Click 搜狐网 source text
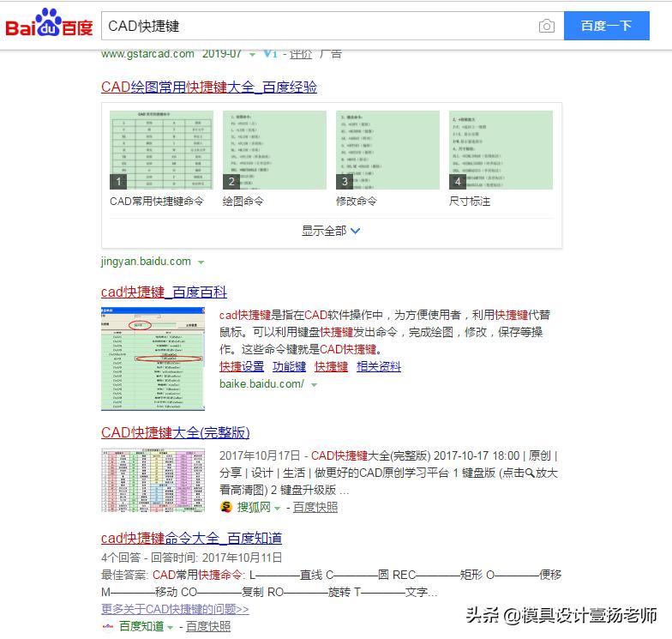 coord(254,508)
